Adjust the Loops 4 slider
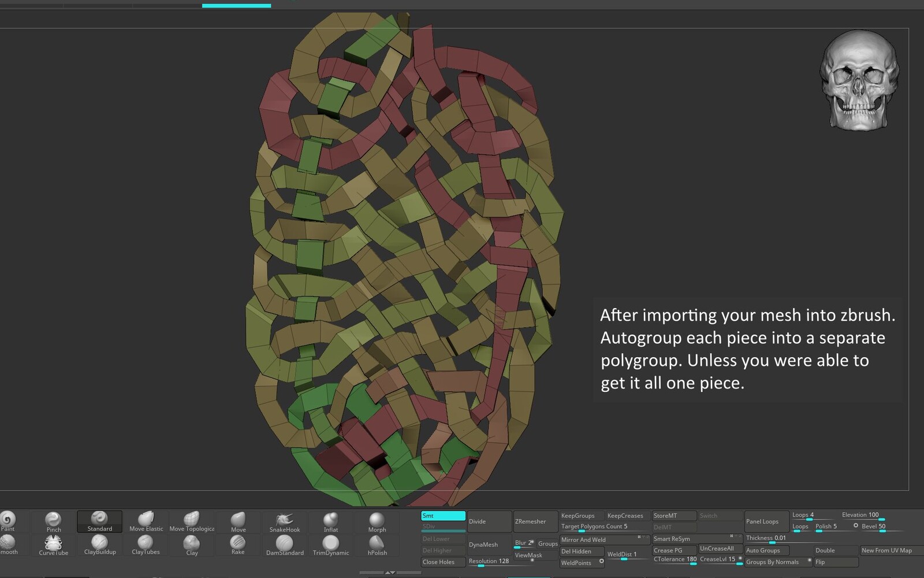The height and width of the screenshot is (578, 924). [x=813, y=515]
